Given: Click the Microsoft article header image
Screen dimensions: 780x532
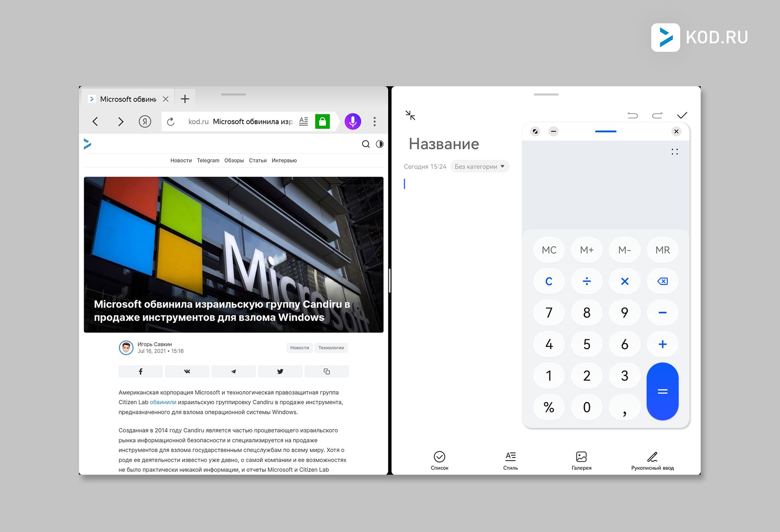Looking at the screenshot, I should (x=234, y=255).
